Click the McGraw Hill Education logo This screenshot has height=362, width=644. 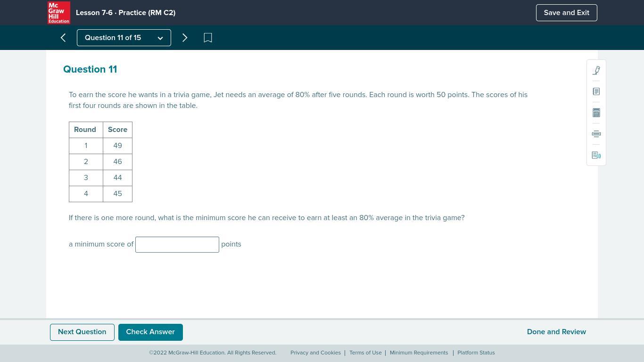tap(59, 13)
